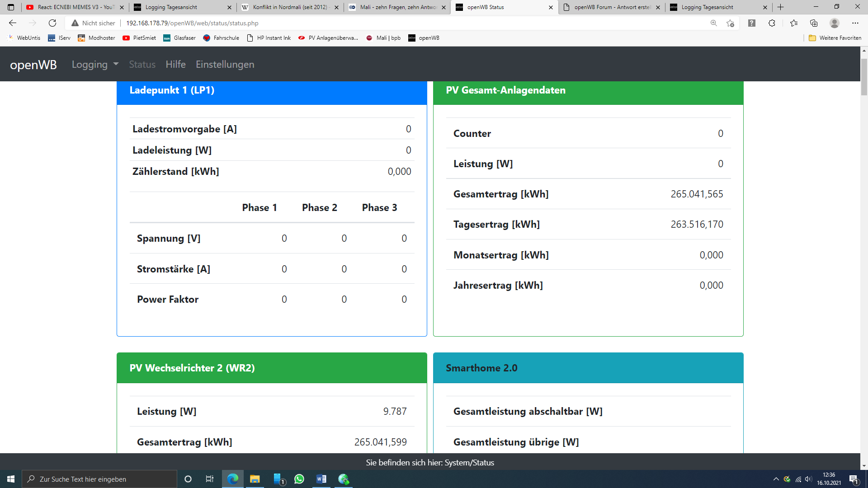The width and height of the screenshot is (868, 488).
Task: Open PietSmiet bookmark
Action: coord(139,38)
